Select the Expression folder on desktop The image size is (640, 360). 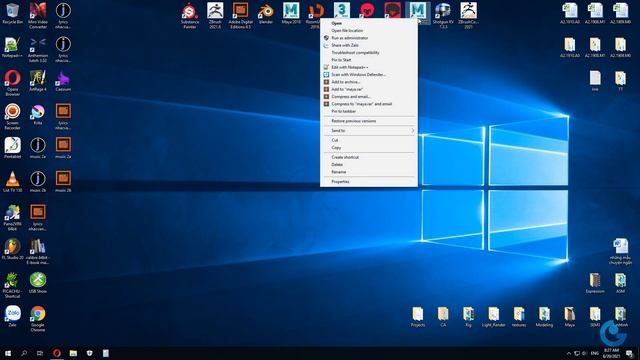coord(595,283)
